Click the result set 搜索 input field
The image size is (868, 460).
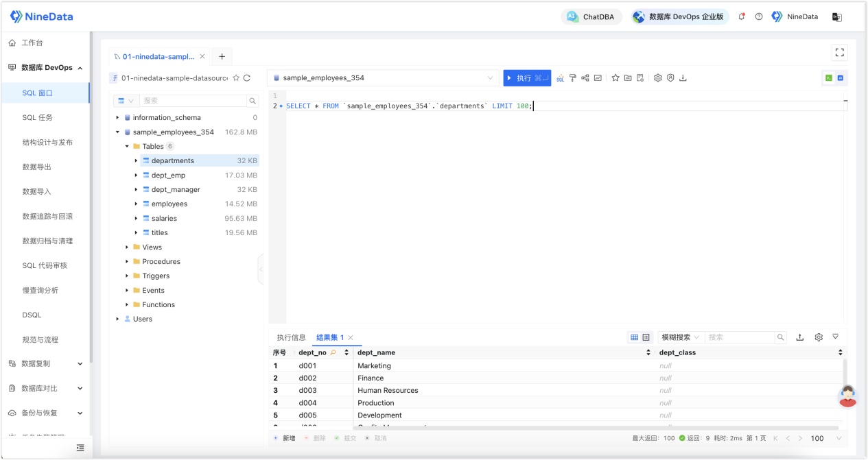740,337
